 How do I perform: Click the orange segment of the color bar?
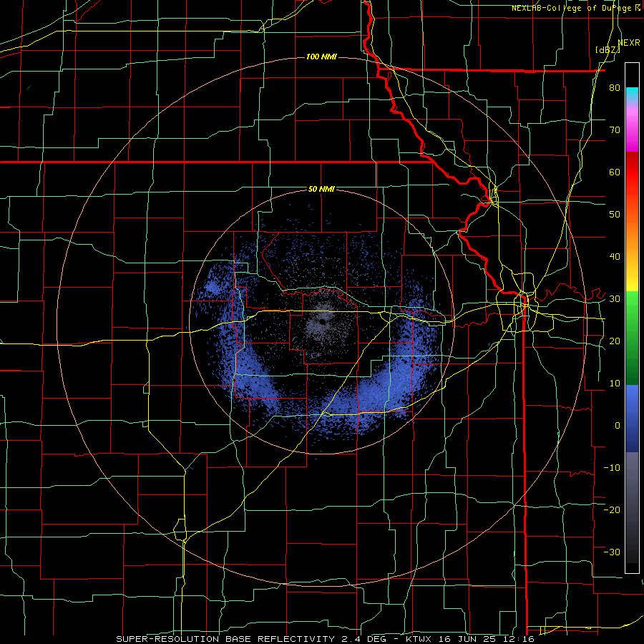point(632,234)
